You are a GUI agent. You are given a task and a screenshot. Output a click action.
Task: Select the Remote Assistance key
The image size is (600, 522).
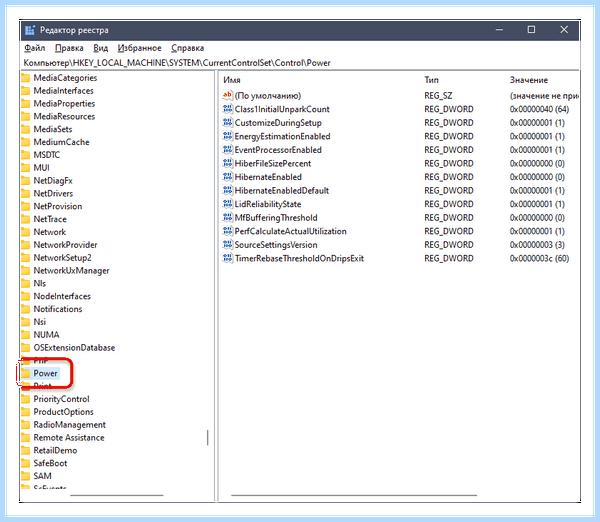69,437
